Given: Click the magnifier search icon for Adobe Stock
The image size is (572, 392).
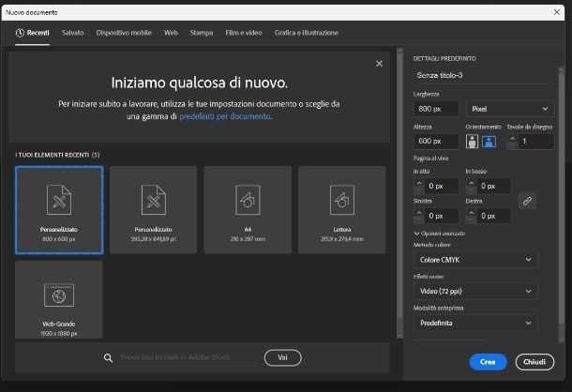Looking at the screenshot, I should tap(108, 357).
